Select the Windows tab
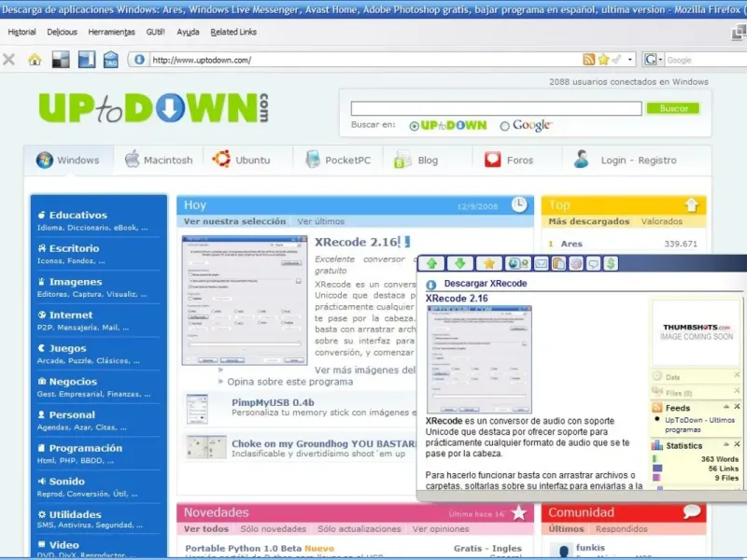The height and width of the screenshot is (560, 747). pyautogui.click(x=68, y=160)
